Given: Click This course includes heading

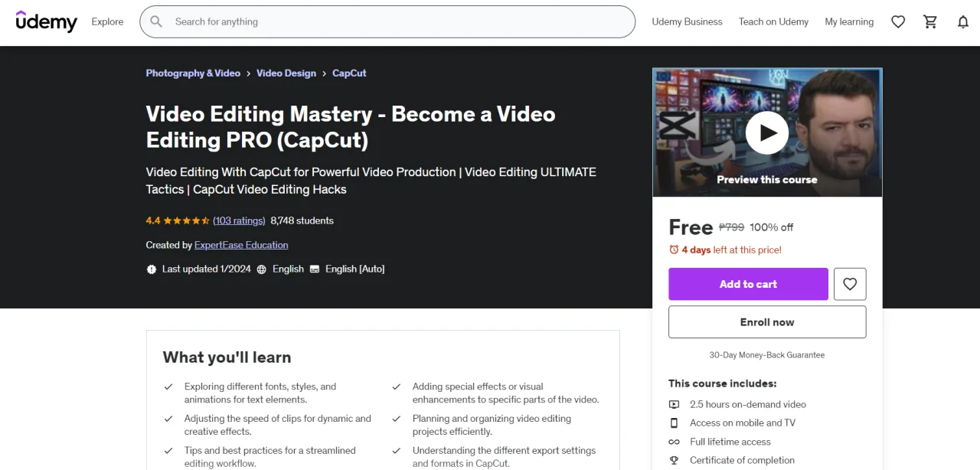Looking at the screenshot, I should click(723, 384).
